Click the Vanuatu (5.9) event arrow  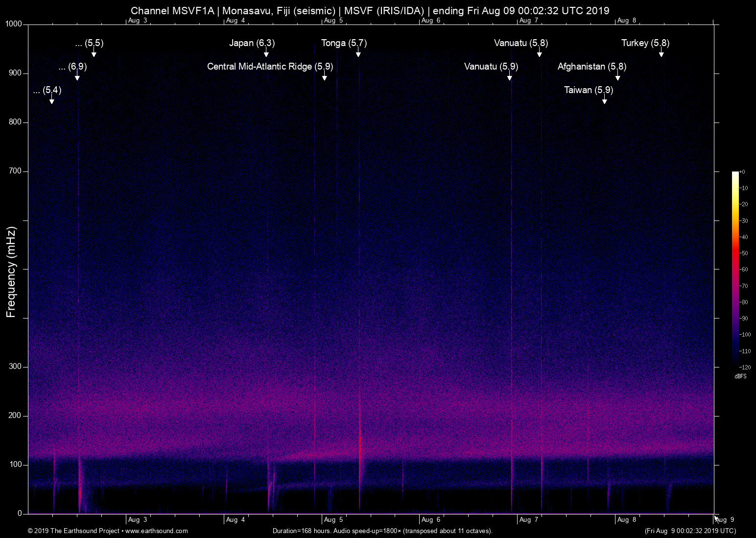point(511,77)
